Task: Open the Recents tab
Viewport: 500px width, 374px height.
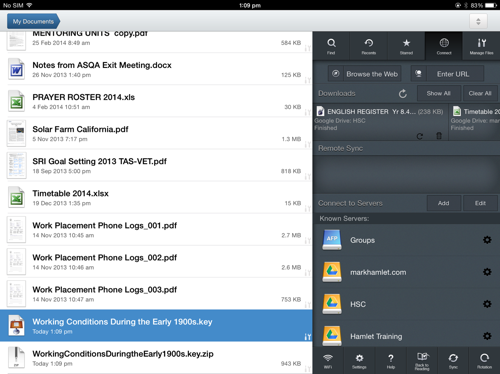Action: point(368,46)
